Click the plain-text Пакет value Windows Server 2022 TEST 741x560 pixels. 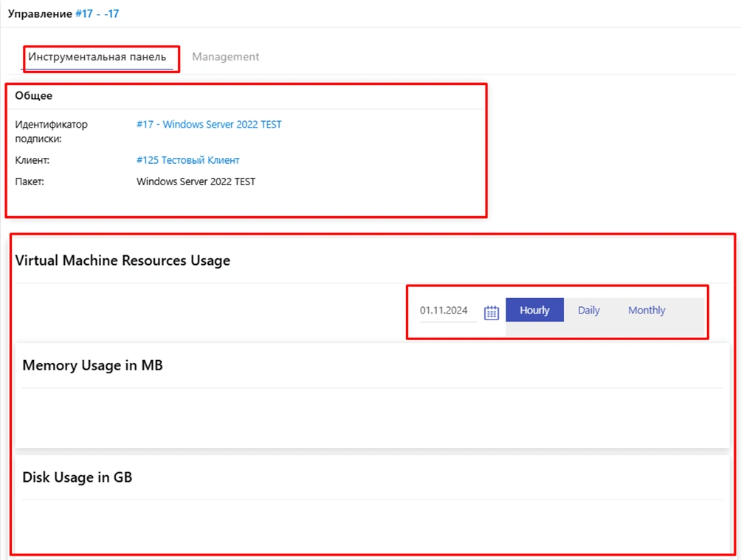[x=196, y=182]
